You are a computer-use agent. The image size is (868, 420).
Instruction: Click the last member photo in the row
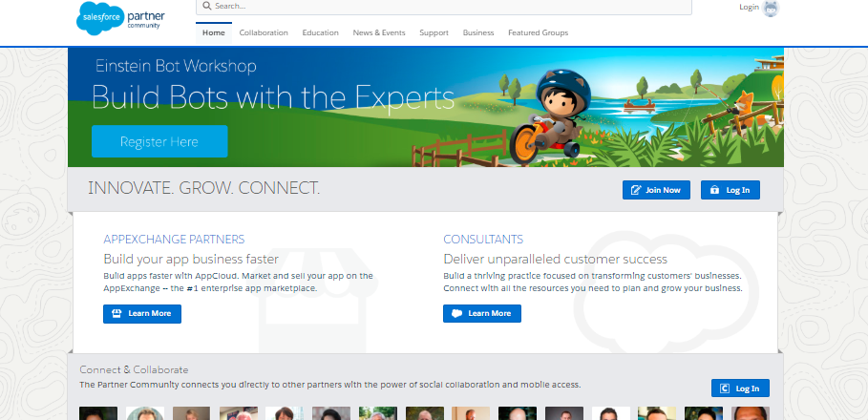(751, 413)
